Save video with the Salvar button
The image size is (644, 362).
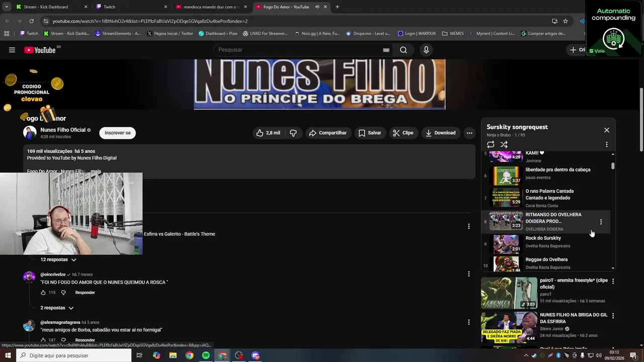click(369, 133)
